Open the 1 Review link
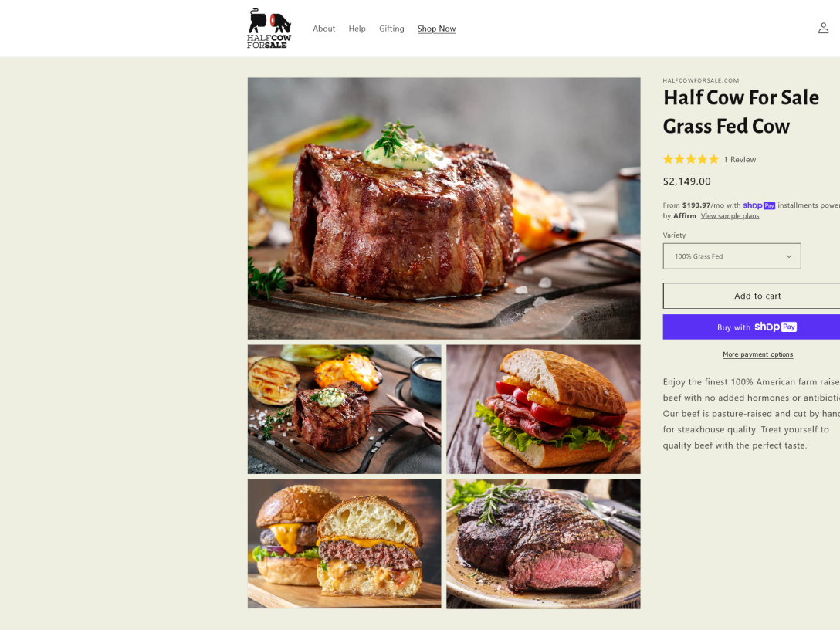 coord(740,160)
